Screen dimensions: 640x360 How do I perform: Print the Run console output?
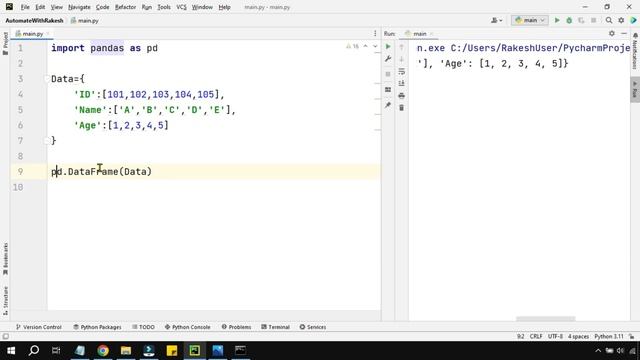[x=402, y=96]
